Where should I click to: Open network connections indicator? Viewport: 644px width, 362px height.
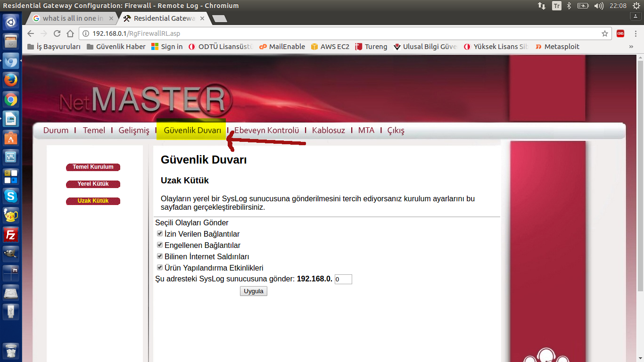point(542,6)
